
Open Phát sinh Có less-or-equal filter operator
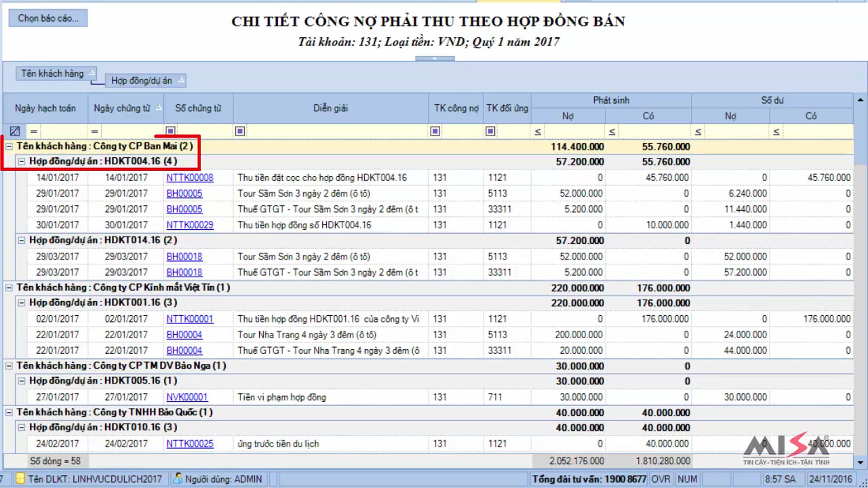point(612,132)
